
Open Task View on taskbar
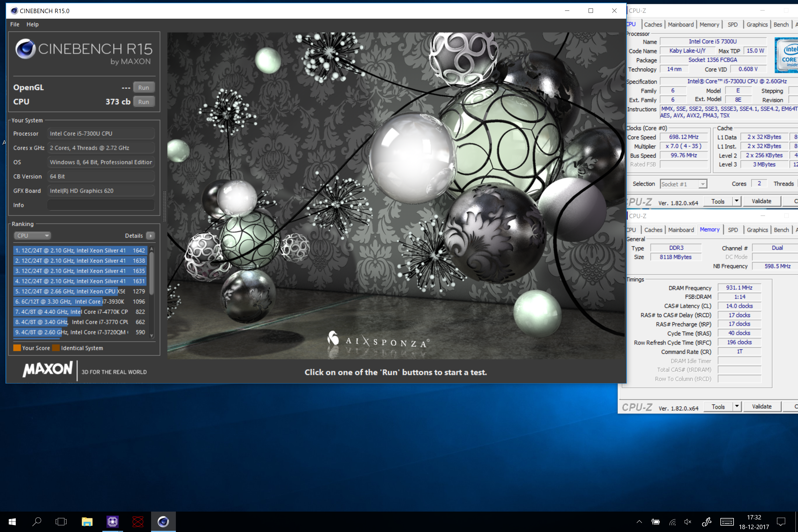pyautogui.click(x=61, y=521)
